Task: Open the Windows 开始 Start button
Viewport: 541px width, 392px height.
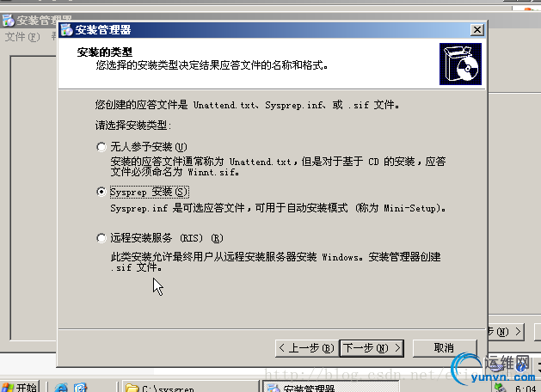Action: (19, 387)
